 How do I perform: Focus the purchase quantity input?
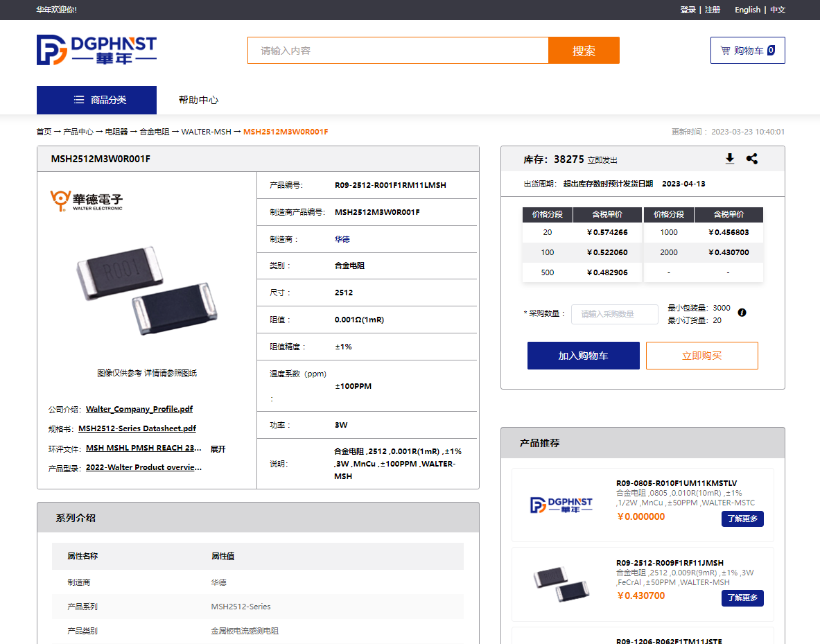pyautogui.click(x=614, y=314)
